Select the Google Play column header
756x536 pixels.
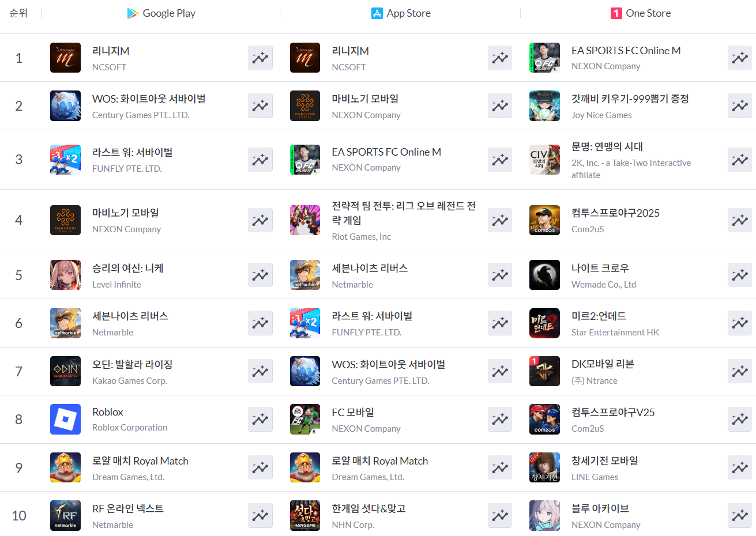[x=161, y=13]
